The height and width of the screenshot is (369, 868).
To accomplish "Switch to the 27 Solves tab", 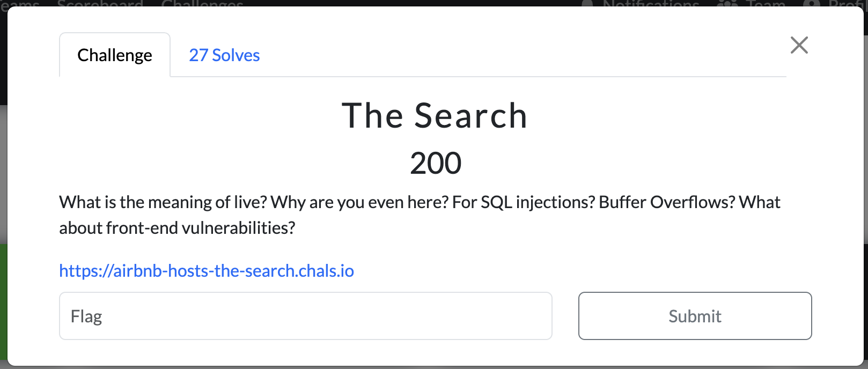I will pyautogui.click(x=224, y=55).
